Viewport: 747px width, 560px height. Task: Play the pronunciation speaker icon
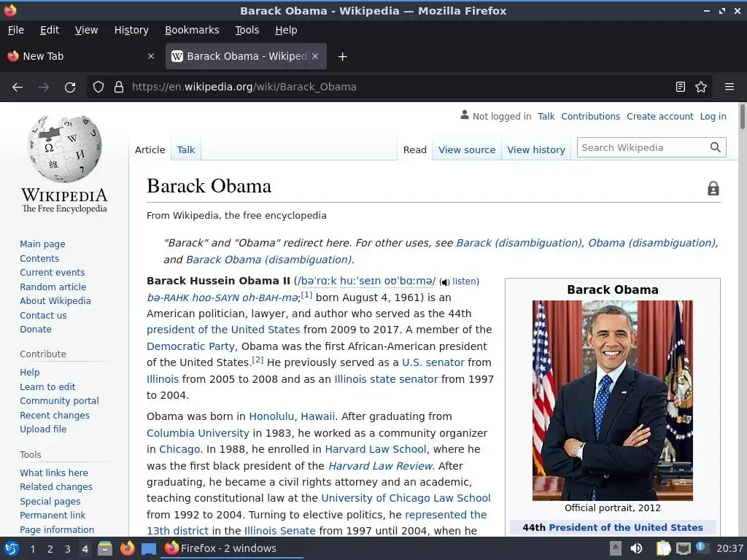coord(445,282)
